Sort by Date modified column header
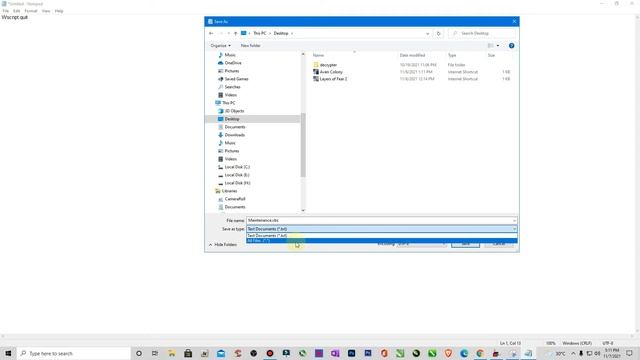Screen dimensions: 640x360 tap(412, 55)
